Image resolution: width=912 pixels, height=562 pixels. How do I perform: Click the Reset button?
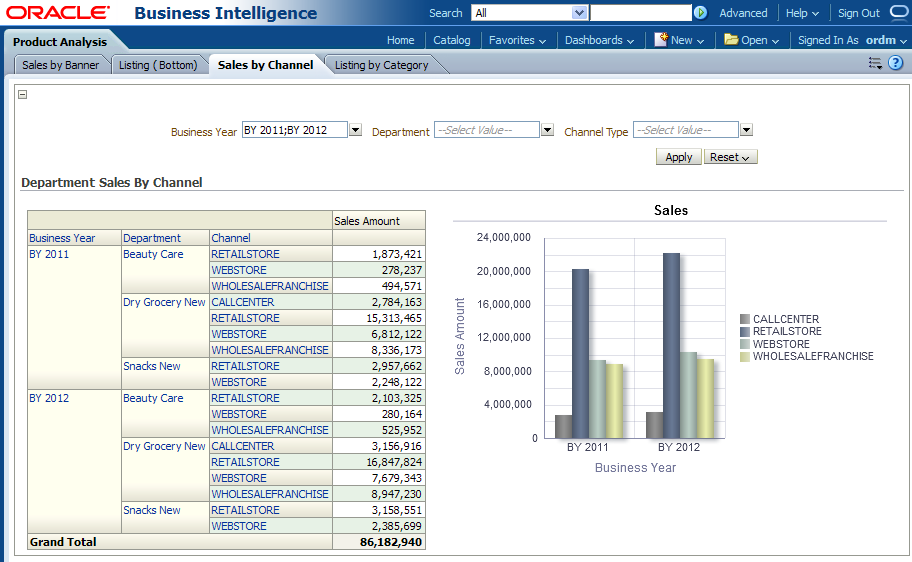pyautogui.click(x=730, y=157)
